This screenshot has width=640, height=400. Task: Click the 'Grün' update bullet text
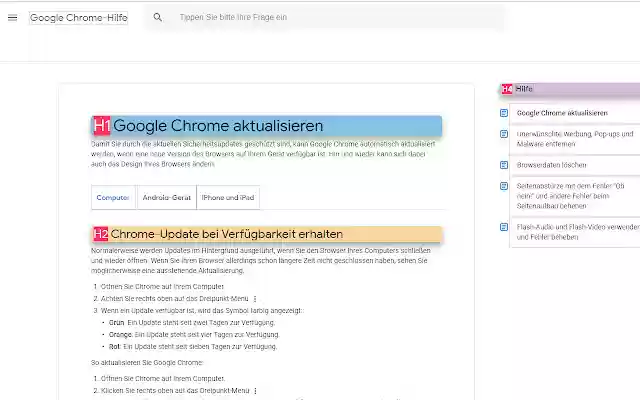pyautogui.click(x=192, y=322)
